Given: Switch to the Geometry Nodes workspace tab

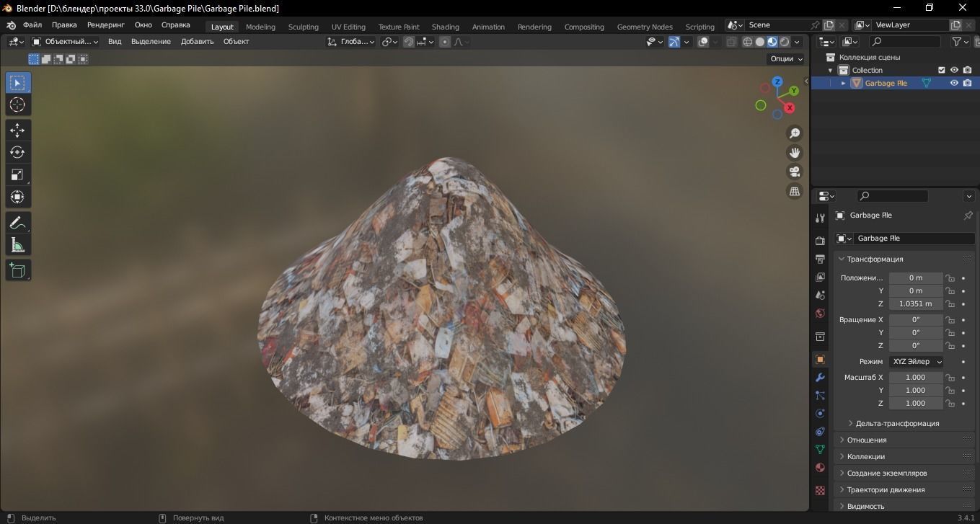Looking at the screenshot, I should point(645,27).
